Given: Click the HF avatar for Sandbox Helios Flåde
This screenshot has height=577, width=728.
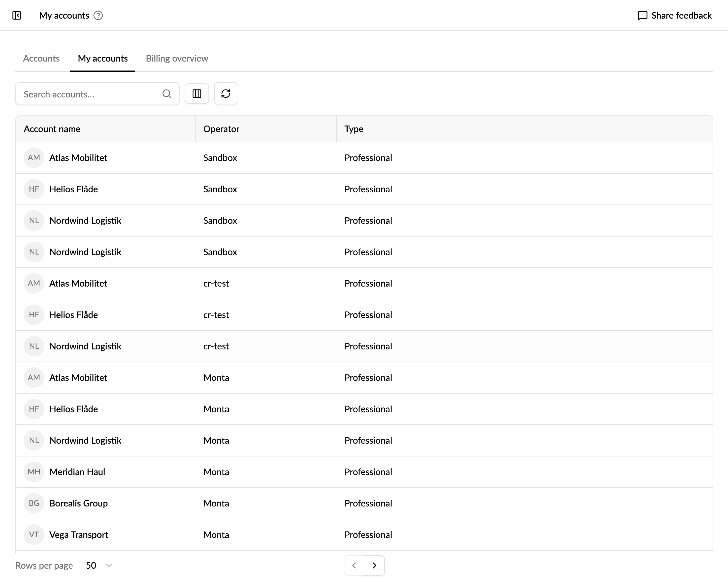Looking at the screenshot, I should (x=34, y=189).
